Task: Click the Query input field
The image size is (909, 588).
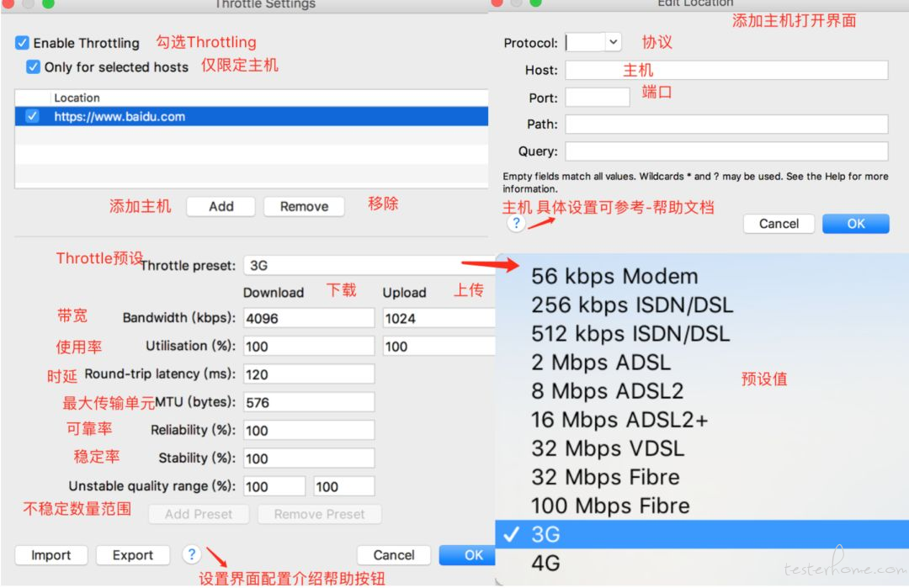Action: coord(726,151)
